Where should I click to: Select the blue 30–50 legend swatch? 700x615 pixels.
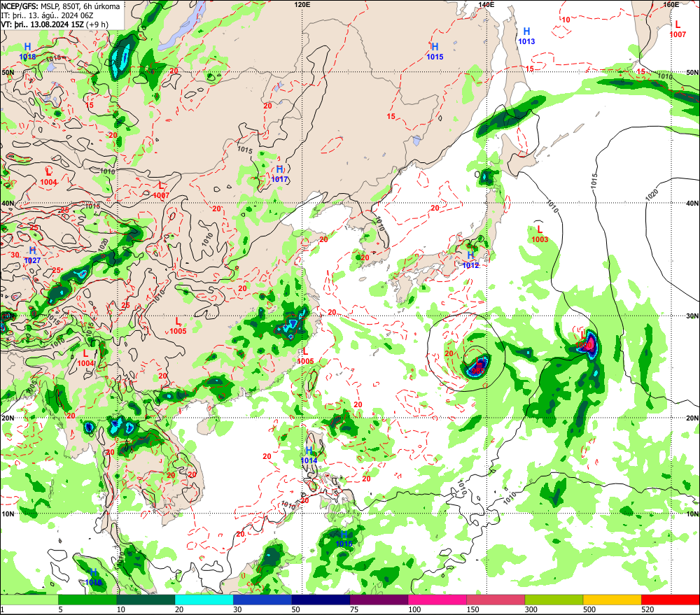click(x=262, y=600)
